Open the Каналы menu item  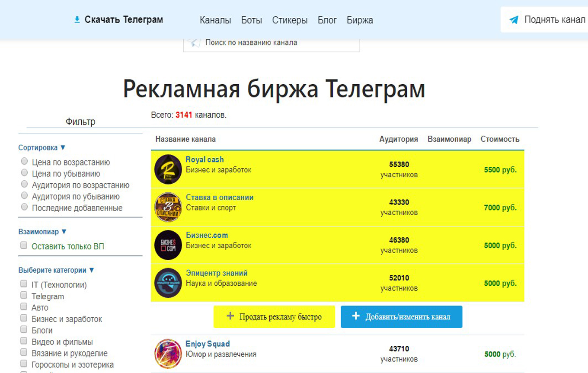(x=215, y=20)
